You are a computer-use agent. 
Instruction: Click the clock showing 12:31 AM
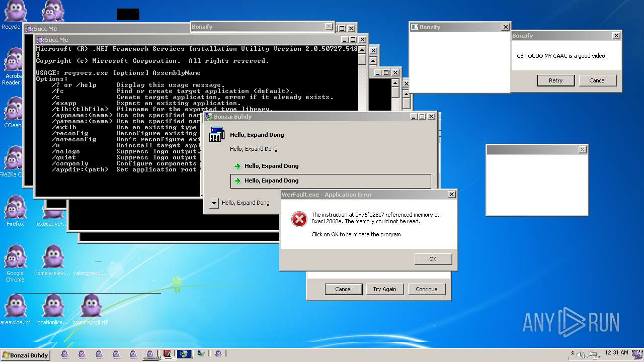(616, 353)
